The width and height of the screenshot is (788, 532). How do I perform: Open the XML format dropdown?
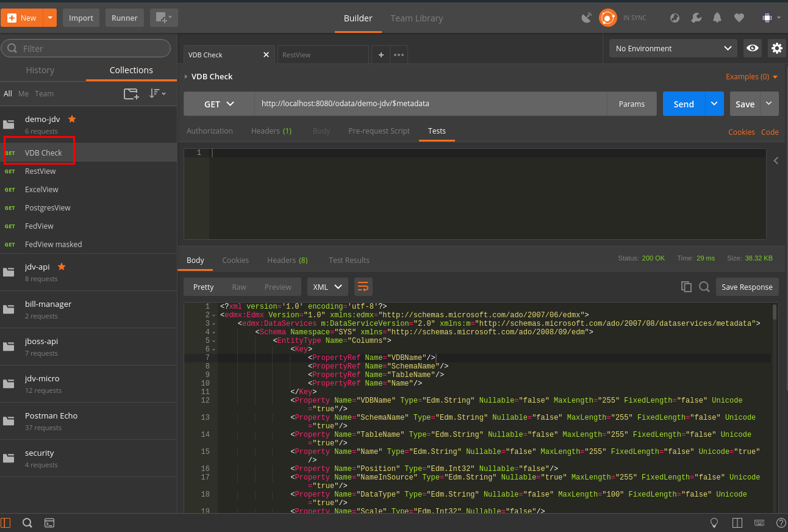pos(328,287)
